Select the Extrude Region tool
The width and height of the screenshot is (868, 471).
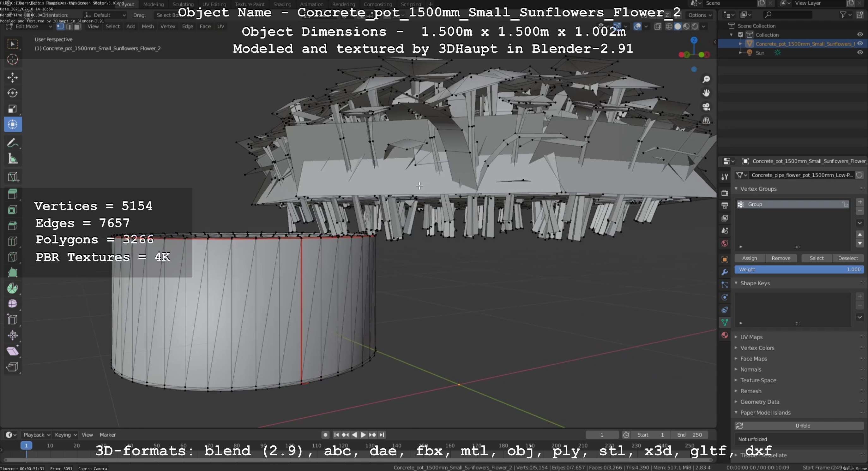pyautogui.click(x=12, y=194)
